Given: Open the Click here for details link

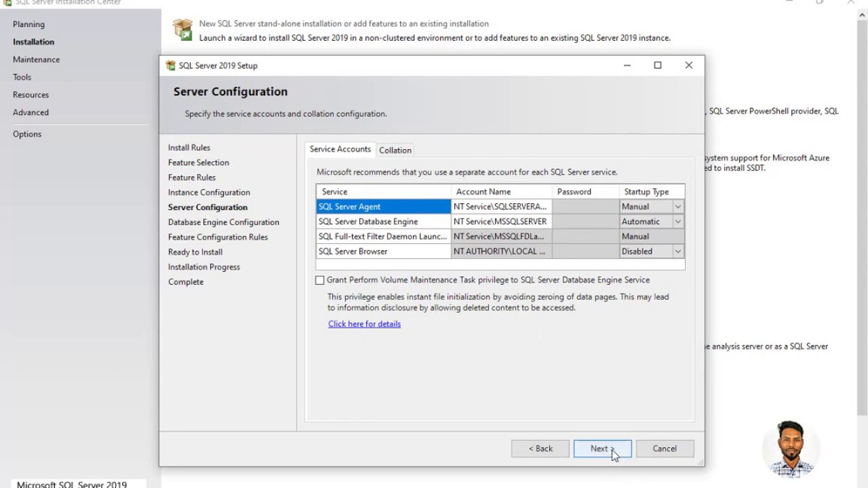Looking at the screenshot, I should pyautogui.click(x=364, y=324).
